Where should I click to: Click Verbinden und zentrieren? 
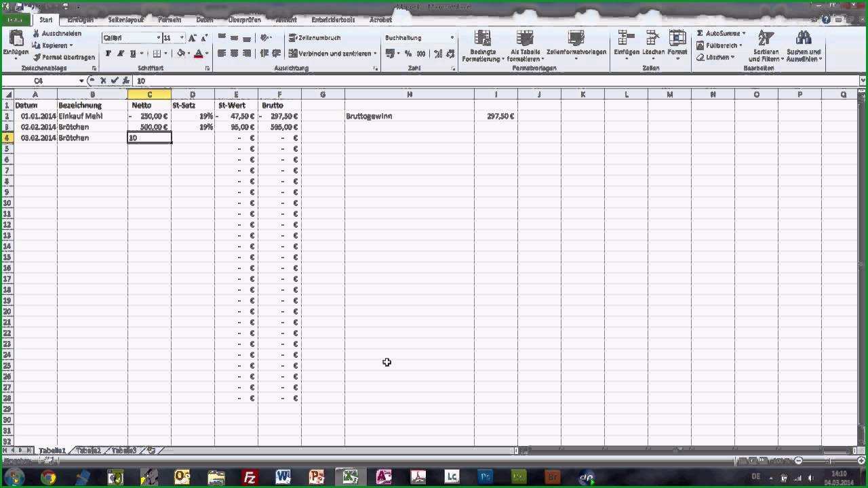(332, 54)
